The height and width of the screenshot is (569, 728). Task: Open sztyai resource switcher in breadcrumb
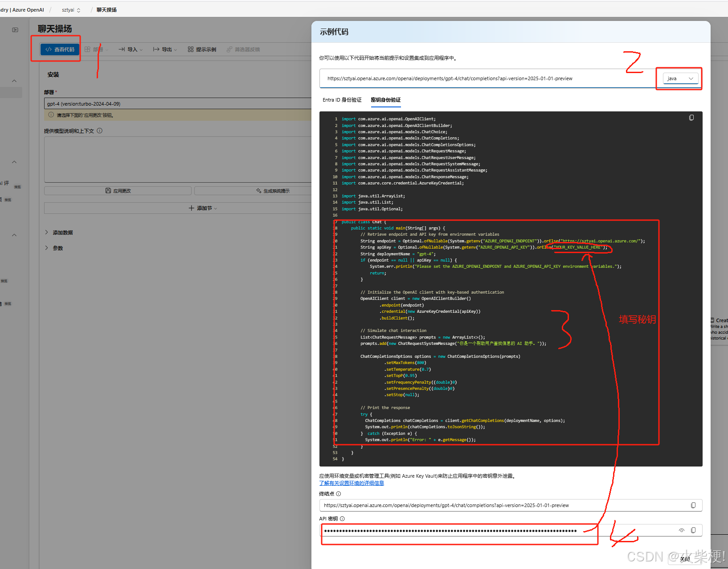[71, 10]
